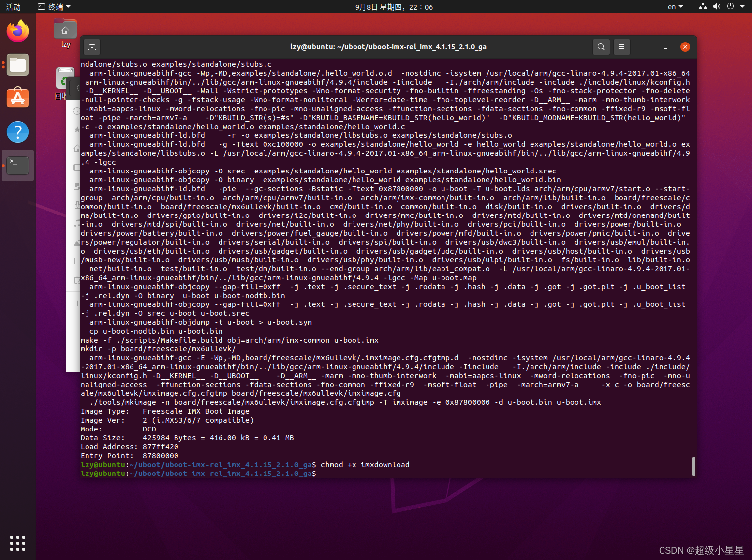Click the 活动 Activities button
Image resolution: width=752 pixels, height=560 pixels.
13,7
